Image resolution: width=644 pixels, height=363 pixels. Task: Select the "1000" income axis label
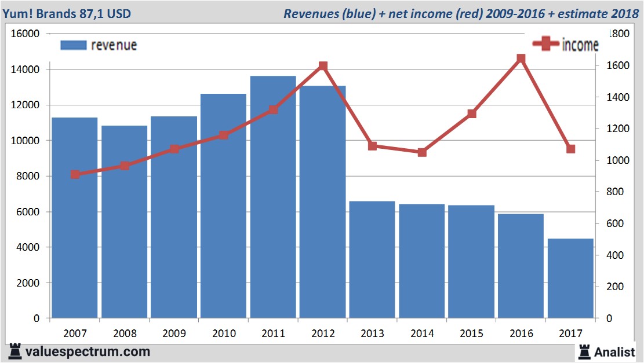(x=618, y=160)
